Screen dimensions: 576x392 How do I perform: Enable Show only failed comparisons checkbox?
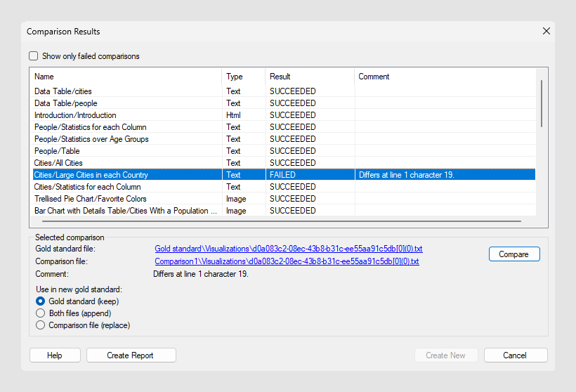[34, 56]
